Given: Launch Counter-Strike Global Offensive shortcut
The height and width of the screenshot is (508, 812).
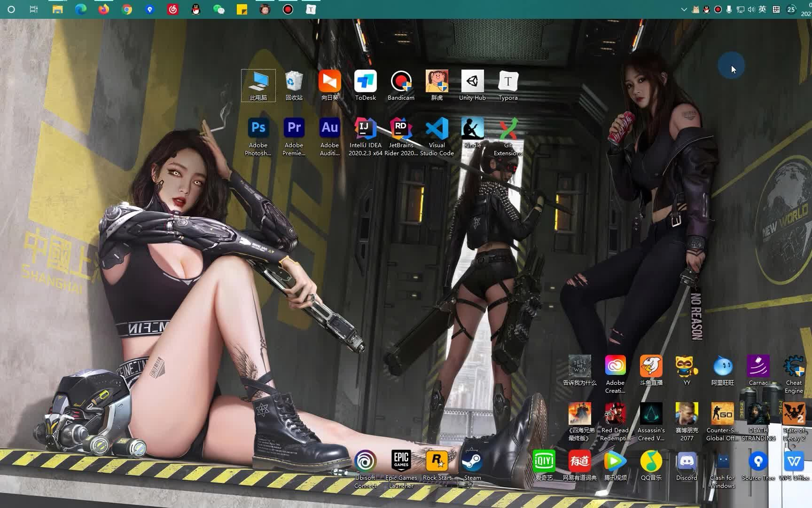Looking at the screenshot, I should tap(723, 422).
